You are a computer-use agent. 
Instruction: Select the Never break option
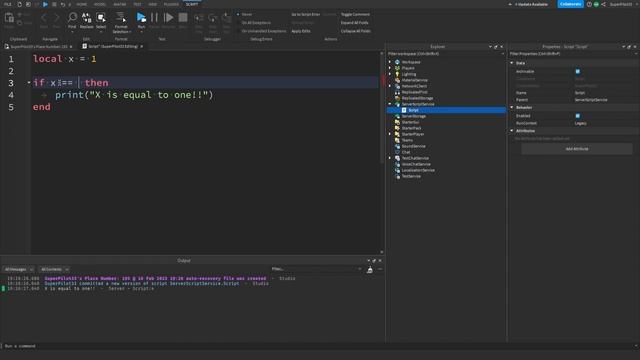pyautogui.click(x=245, y=14)
